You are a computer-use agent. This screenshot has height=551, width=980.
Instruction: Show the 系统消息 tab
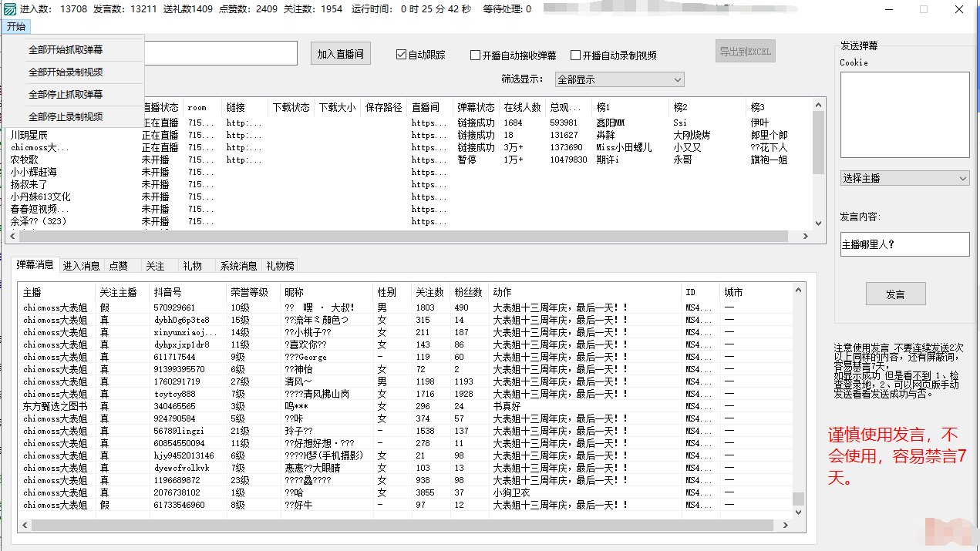coord(238,266)
